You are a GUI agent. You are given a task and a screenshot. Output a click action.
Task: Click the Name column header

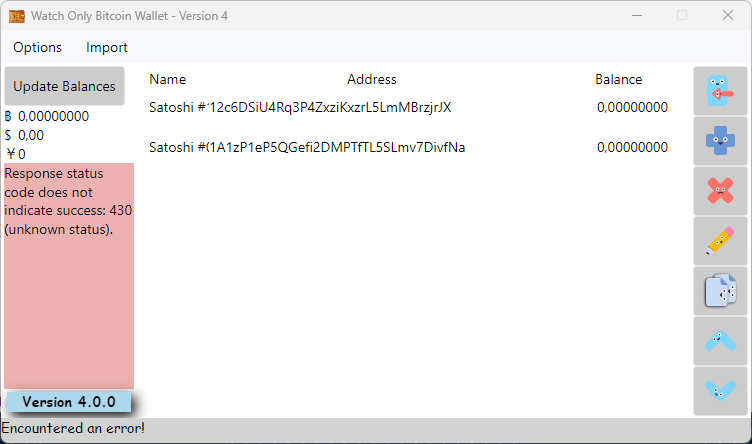click(167, 80)
